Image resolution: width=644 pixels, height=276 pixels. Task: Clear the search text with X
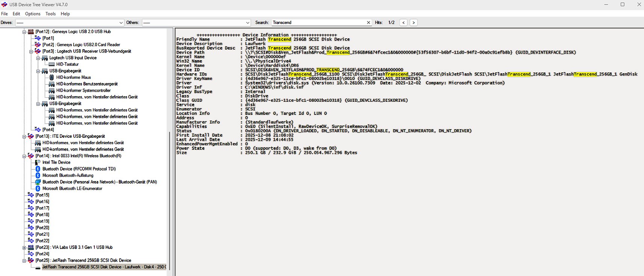tap(368, 23)
